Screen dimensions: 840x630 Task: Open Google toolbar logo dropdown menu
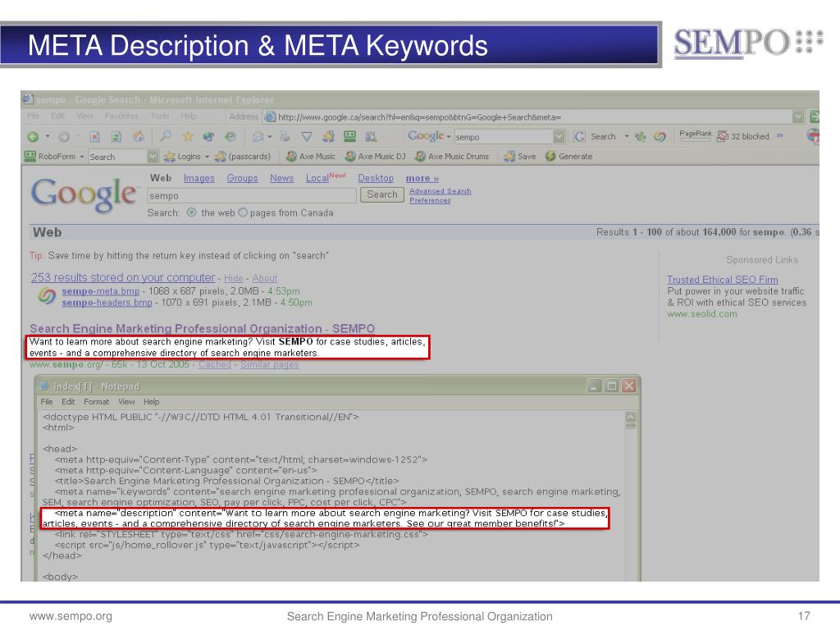tap(449, 137)
